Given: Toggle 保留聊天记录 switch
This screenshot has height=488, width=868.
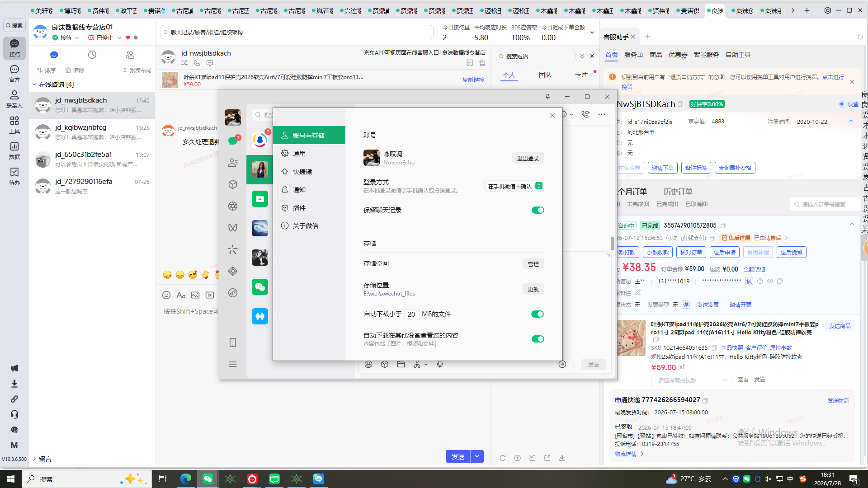Looking at the screenshot, I should [x=538, y=210].
